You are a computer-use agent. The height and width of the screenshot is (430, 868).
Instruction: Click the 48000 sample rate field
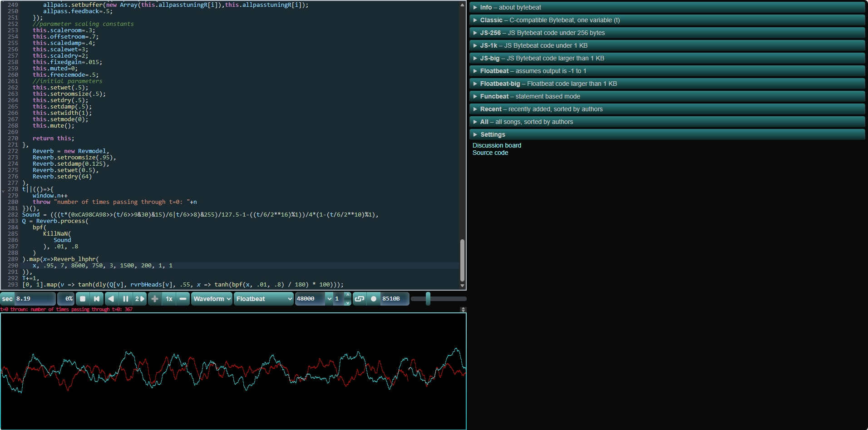tap(310, 299)
